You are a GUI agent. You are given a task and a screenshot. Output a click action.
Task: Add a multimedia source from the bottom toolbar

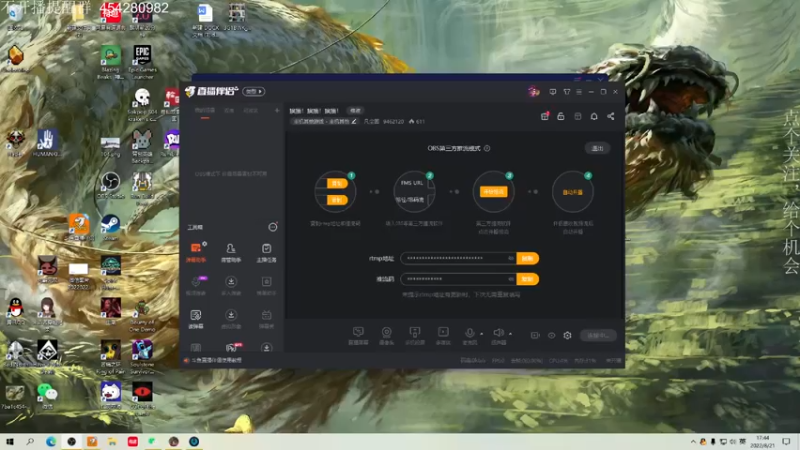click(443, 335)
